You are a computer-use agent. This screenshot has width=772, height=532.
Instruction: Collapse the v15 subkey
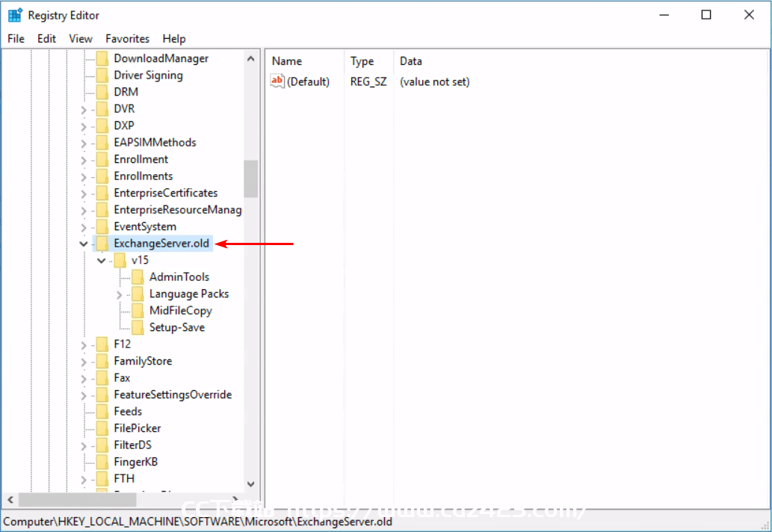[102, 260]
